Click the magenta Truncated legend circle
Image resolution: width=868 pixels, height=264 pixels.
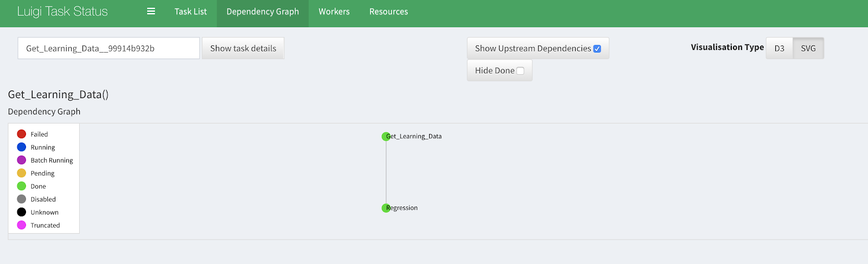pyautogui.click(x=22, y=225)
